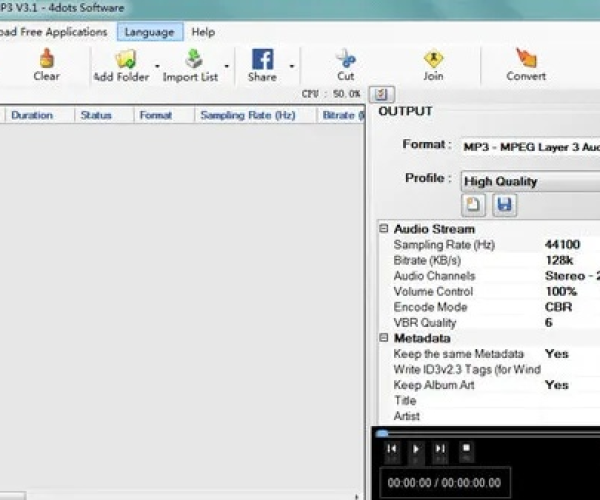
Task: Open the Share dropdown arrow
Action: 292,66
